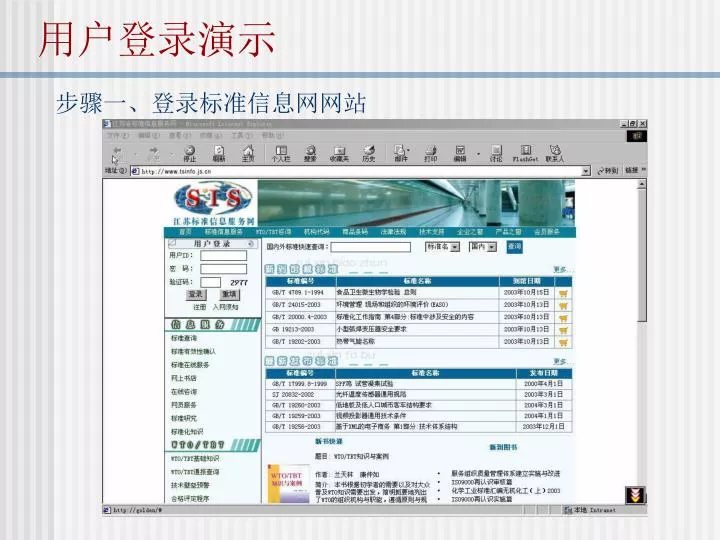Open the 网上书店 sidebar link
This screenshot has width=720, height=540.
click(x=183, y=378)
